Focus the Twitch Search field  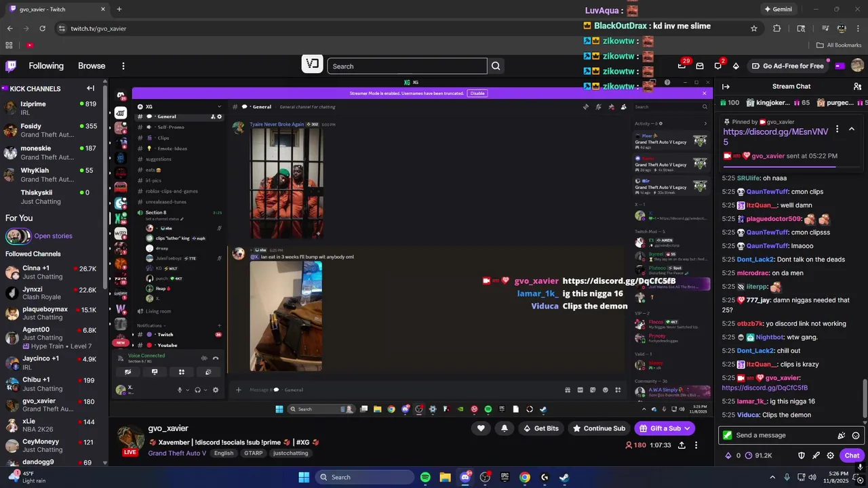pos(407,66)
